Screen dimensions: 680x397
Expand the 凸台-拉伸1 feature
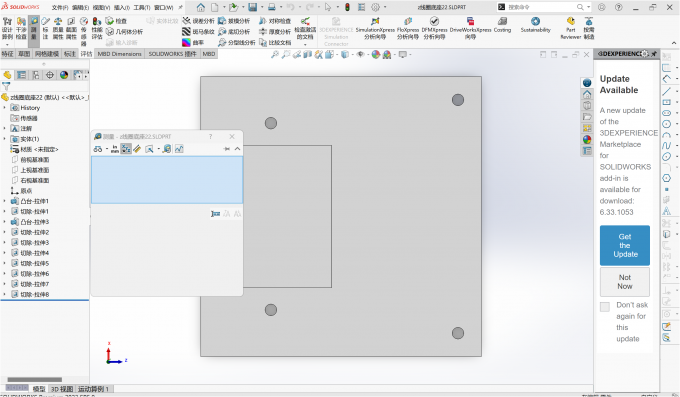5,201
